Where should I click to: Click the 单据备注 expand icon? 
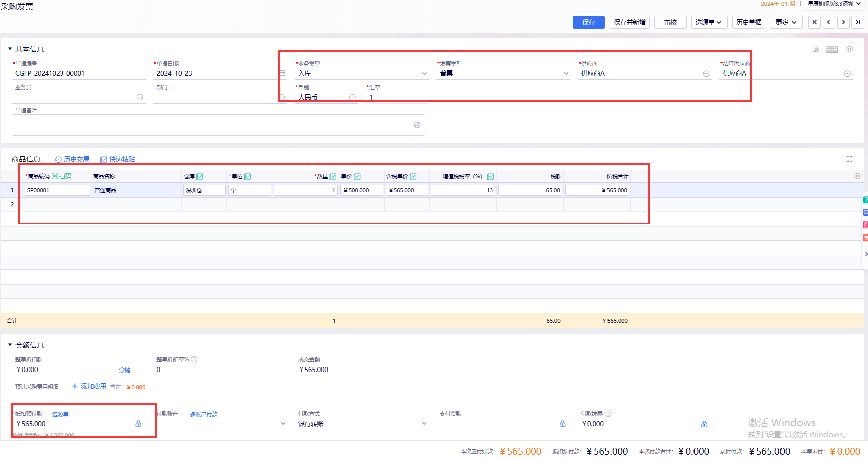[417, 125]
